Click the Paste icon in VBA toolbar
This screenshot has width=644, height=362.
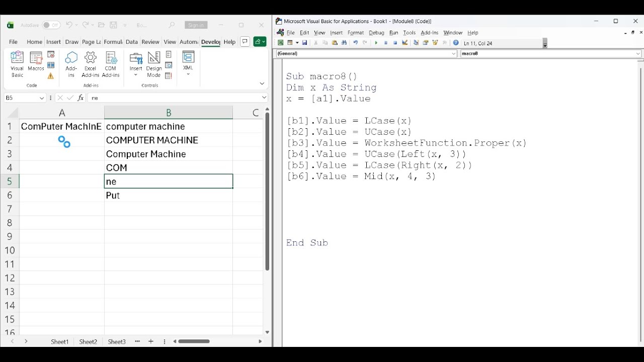pos(335,43)
